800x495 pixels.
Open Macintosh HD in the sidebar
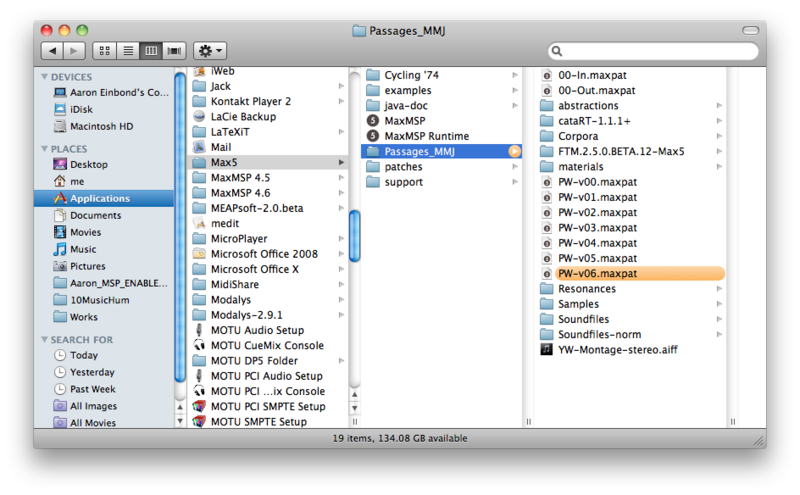click(x=93, y=126)
